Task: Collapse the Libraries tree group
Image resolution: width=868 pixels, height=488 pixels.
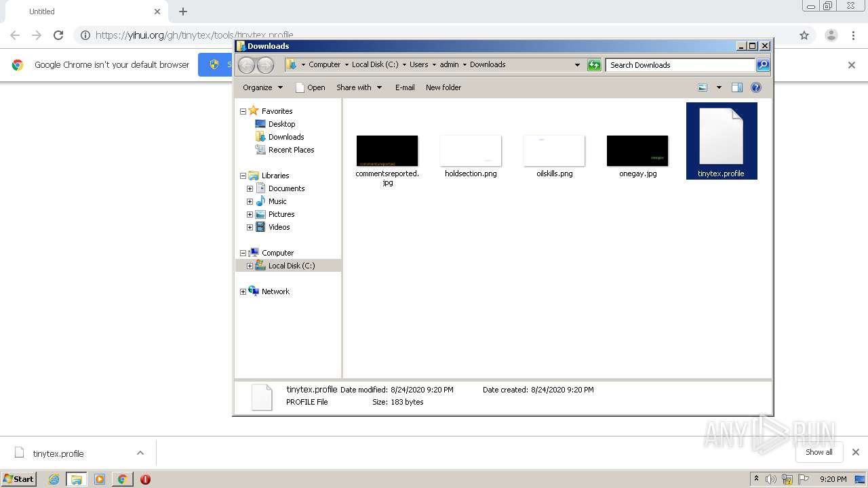Action: pos(243,176)
